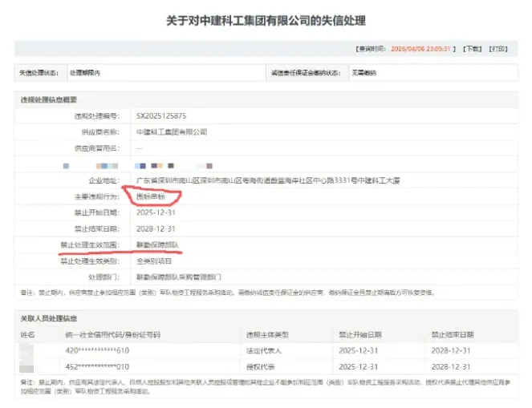Click the 下载 download link
Viewport: 532px width, 408px height.
pos(473,49)
